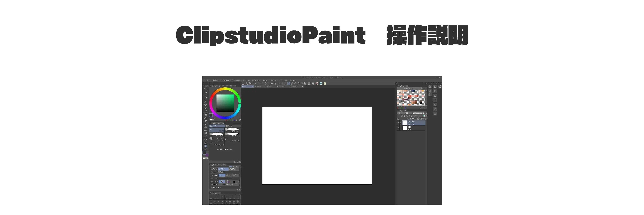This screenshot has height=215, width=644.
Task: Select the Move layer tool
Action: [206, 105]
